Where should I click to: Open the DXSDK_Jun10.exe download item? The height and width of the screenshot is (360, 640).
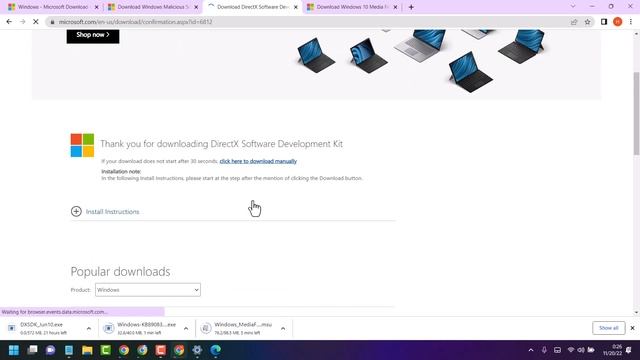click(x=42, y=328)
